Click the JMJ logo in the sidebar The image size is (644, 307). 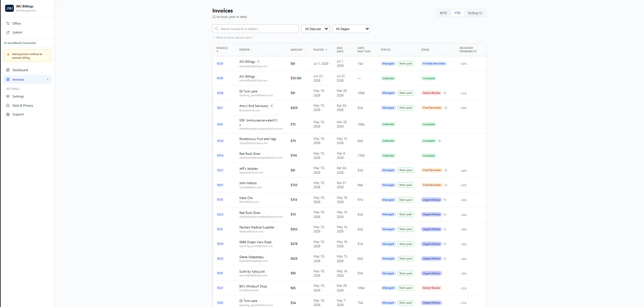click(9, 8)
